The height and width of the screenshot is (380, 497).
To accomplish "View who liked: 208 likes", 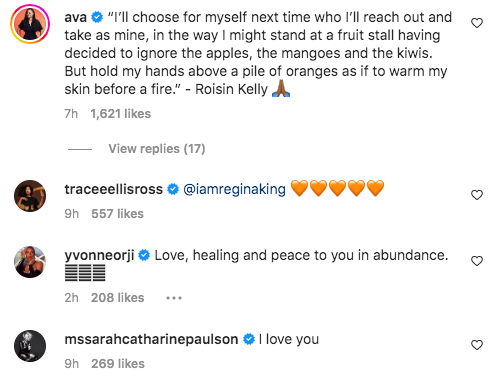I will pos(118,298).
